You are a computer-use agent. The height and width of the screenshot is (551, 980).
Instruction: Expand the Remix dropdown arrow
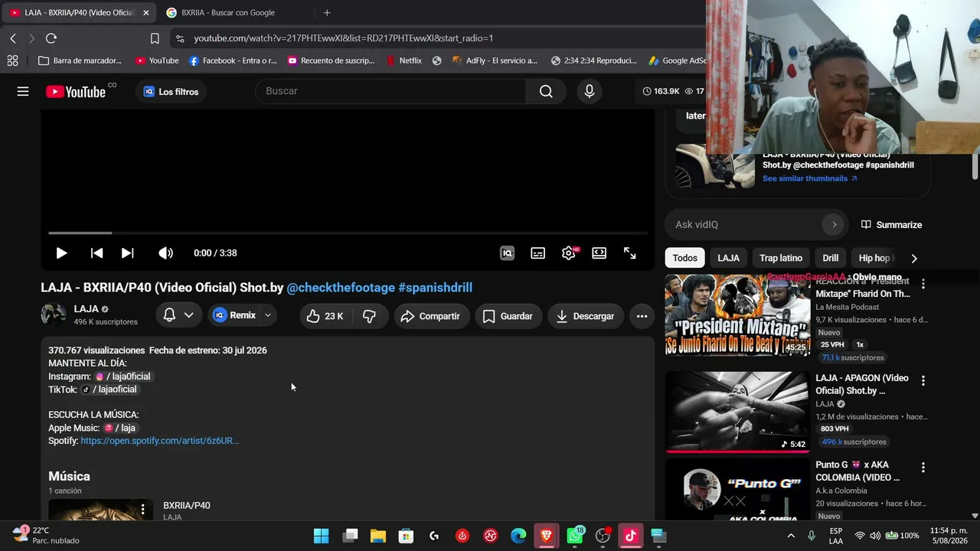pyautogui.click(x=268, y=315)
